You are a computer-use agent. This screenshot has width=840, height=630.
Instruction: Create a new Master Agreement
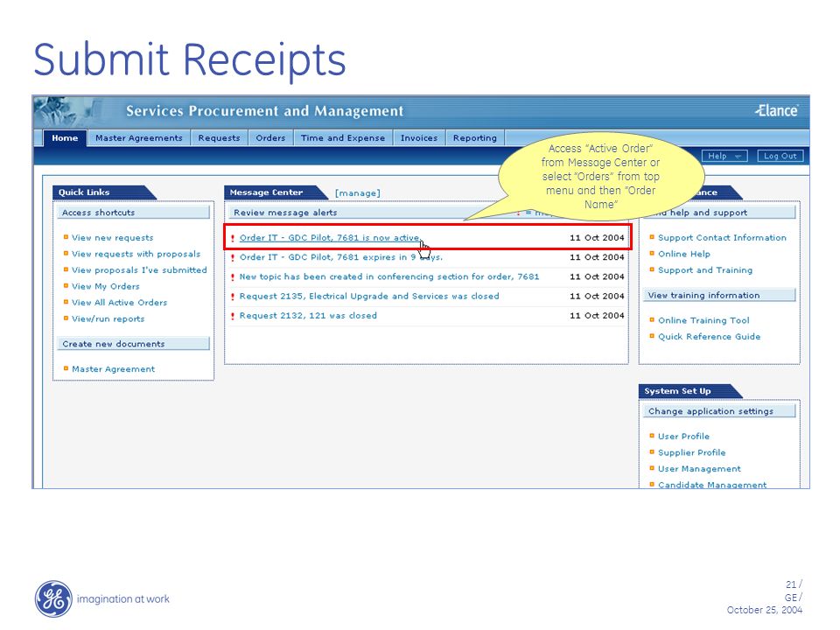pyautogui.click(x=113, y=369)
